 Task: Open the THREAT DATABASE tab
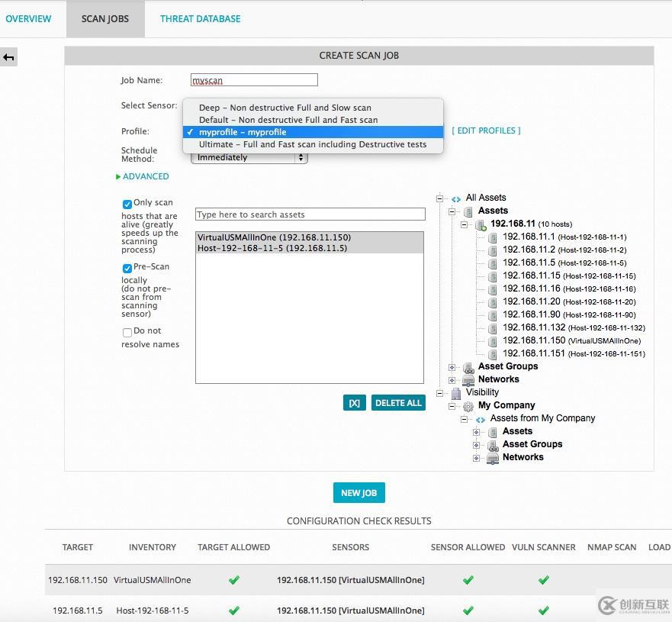pos(200,19)
